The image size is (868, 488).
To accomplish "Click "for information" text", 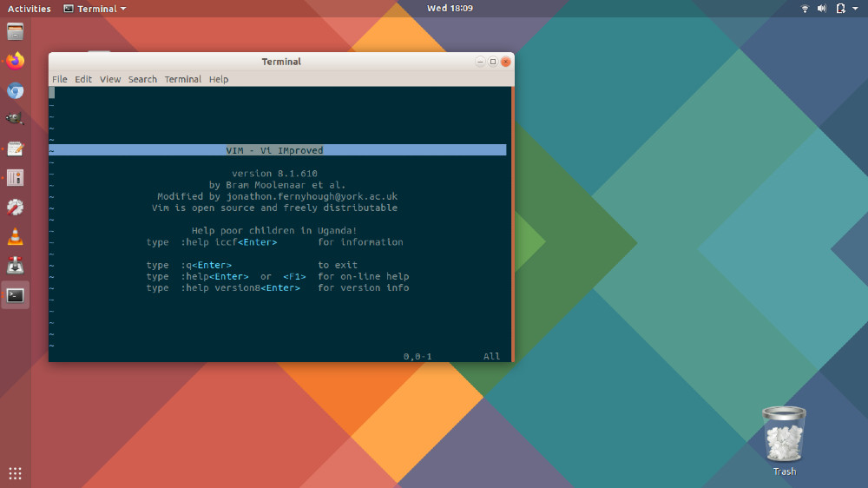I will tap(360, 242).
